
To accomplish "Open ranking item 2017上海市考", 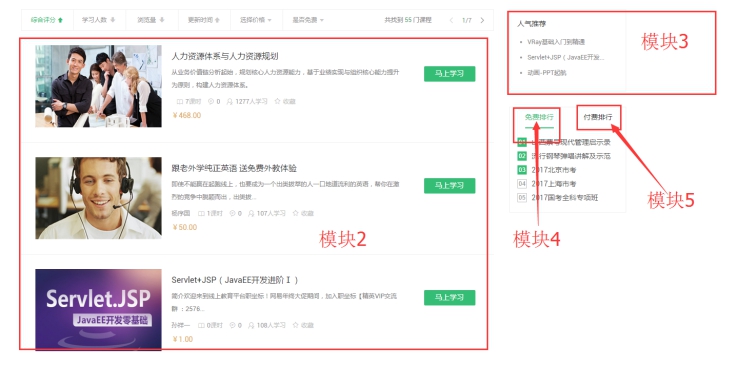I will point(554,184).
